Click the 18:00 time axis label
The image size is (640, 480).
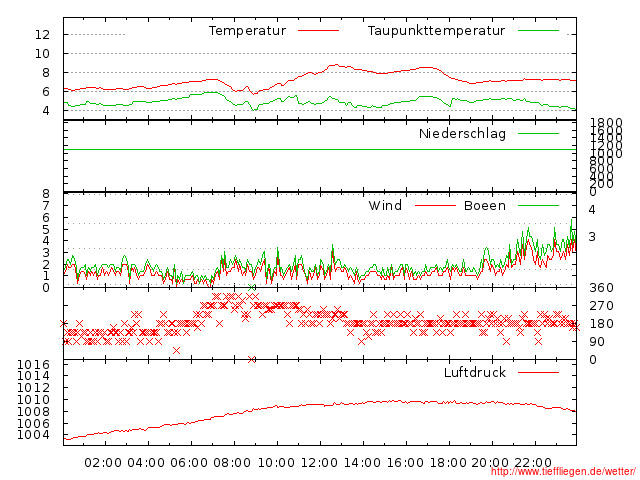point(448,463)
